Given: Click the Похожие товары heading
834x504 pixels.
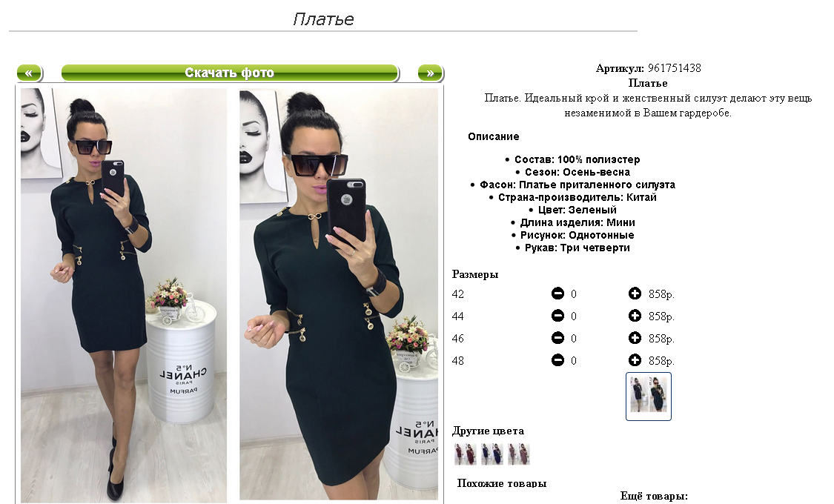Looking at the screenshot, I should [502, 483].
